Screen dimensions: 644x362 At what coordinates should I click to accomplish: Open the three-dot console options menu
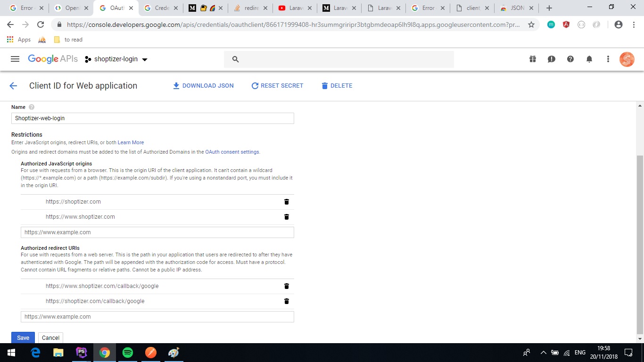pyautogui.click(x=608, y=59)
